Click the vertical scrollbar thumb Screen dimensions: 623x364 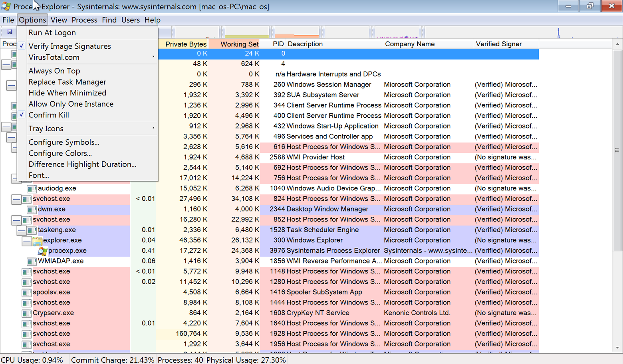coord(617,150)
